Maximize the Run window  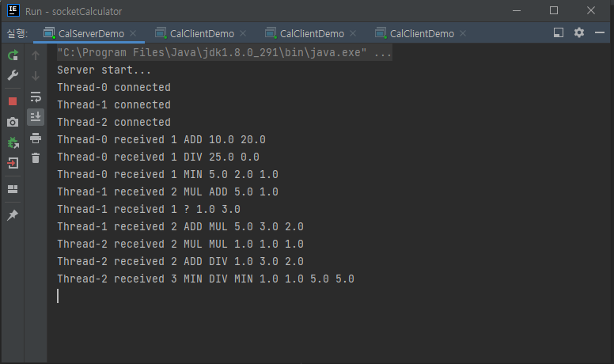coord(554,10)
